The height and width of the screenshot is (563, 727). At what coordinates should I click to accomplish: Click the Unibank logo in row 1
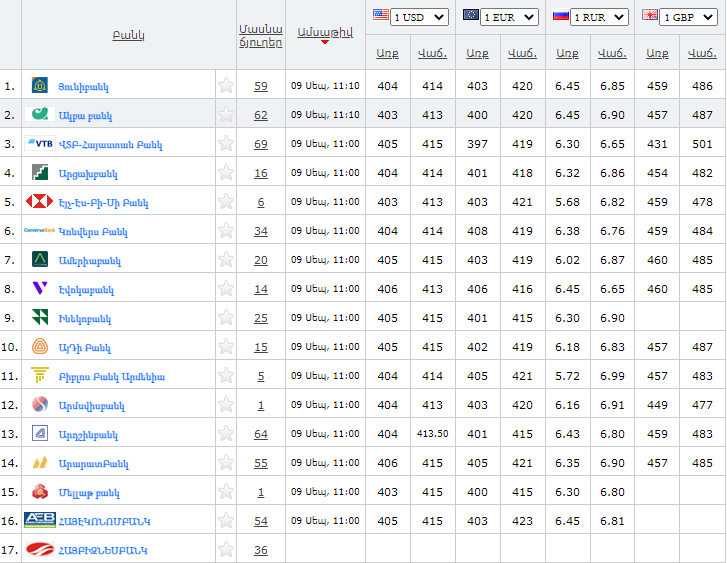pyautogui.click(x=40, y=86)
